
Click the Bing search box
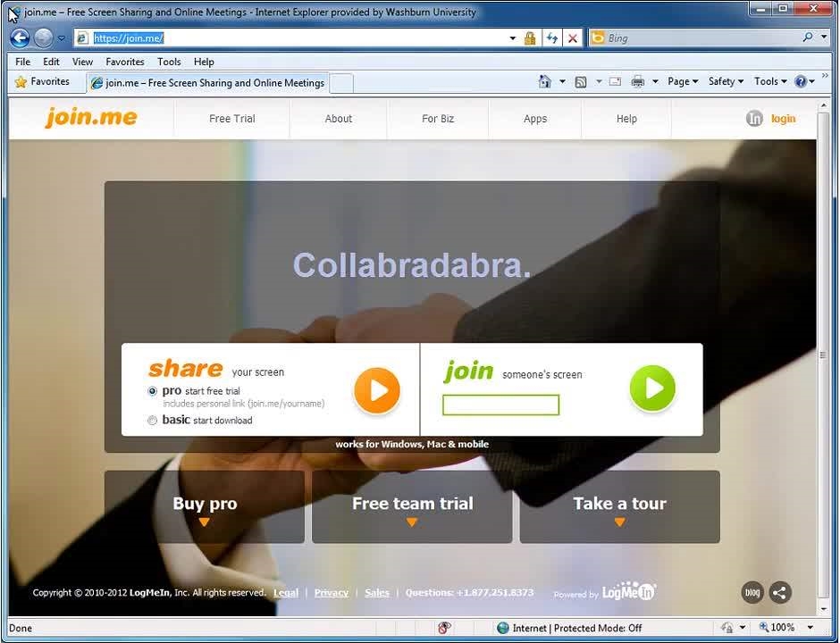694,38
